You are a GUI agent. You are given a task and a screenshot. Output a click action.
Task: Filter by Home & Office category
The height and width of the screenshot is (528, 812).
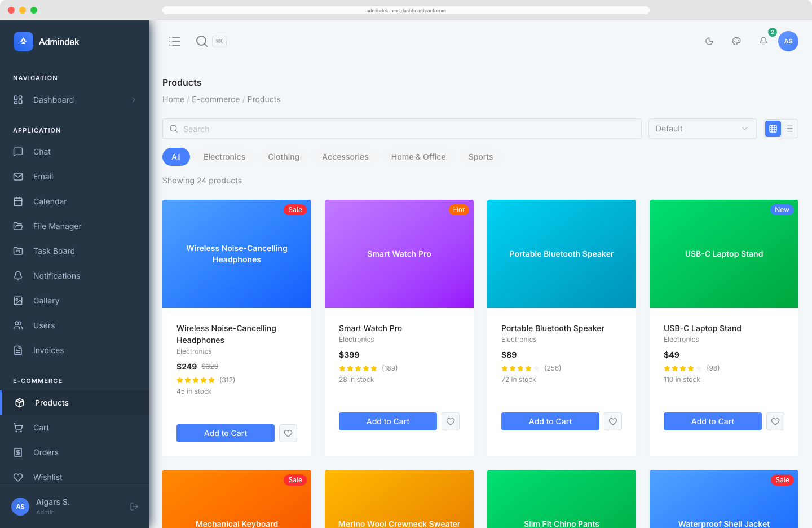click(x=418, y=157)
